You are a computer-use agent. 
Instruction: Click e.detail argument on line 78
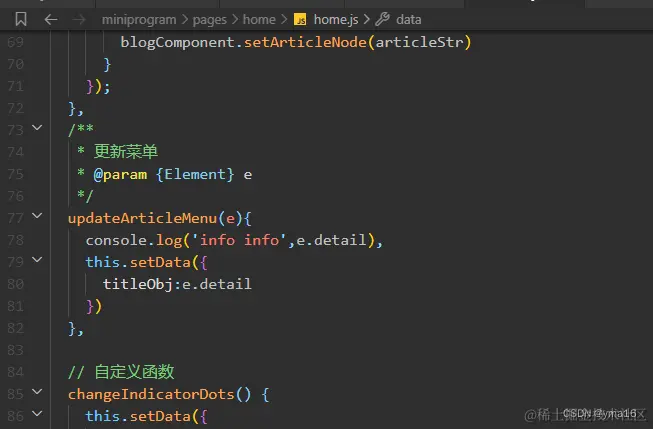pyautogui.click(x=331, y=240)
